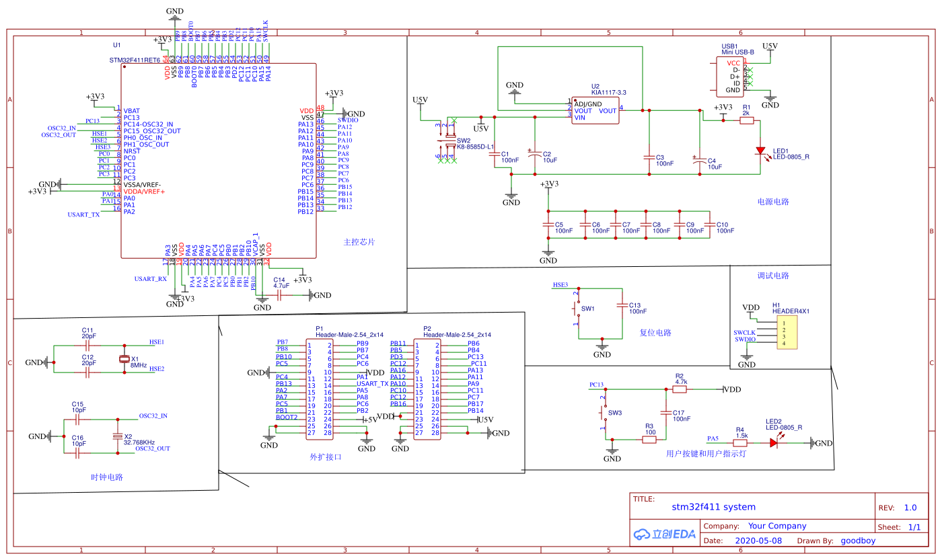This screenshot has height=560, width=942.
Task: Click the title text 'stm32f411 system'
Action: tap(714, 508)
